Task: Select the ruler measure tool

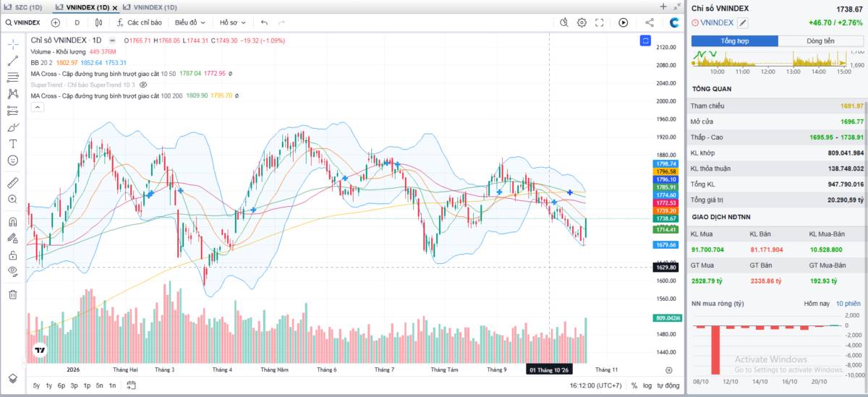Action: 13,182
